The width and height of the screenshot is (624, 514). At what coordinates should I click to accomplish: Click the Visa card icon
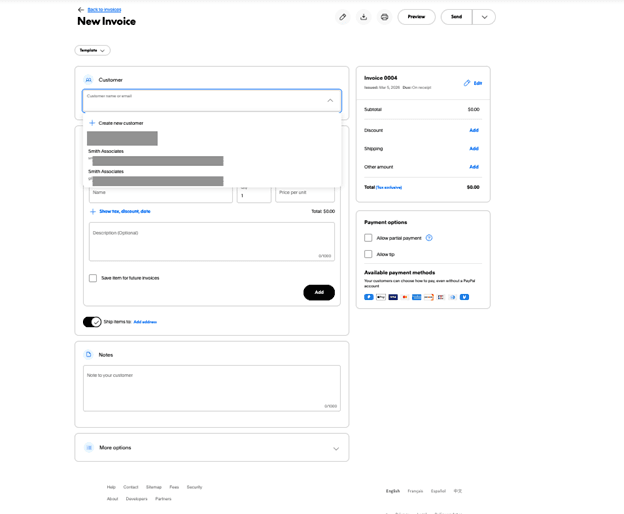(x=393, y=297)
